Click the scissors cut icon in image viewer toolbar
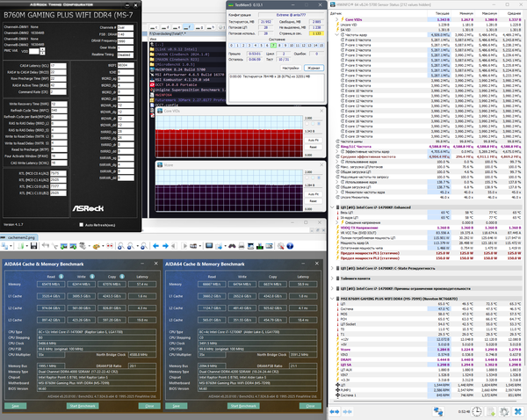Screen dimensions: 527x420 (x=54, y=246)
